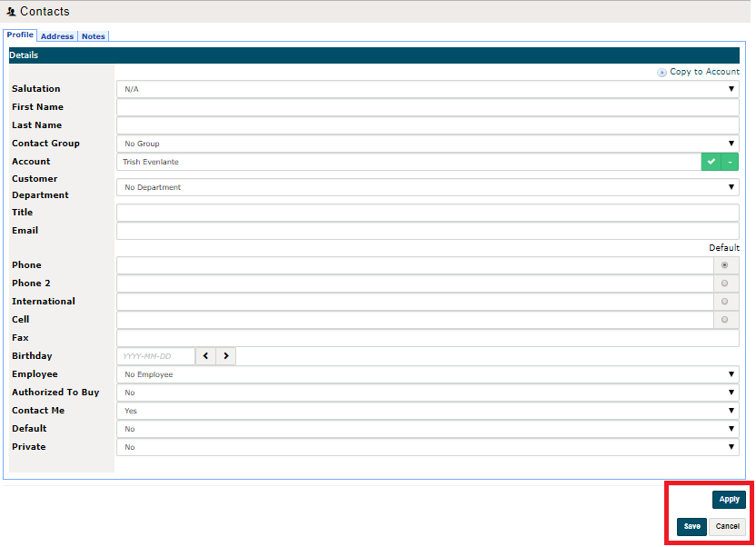Confirm account with the green checkmark icon

[711, 161]
